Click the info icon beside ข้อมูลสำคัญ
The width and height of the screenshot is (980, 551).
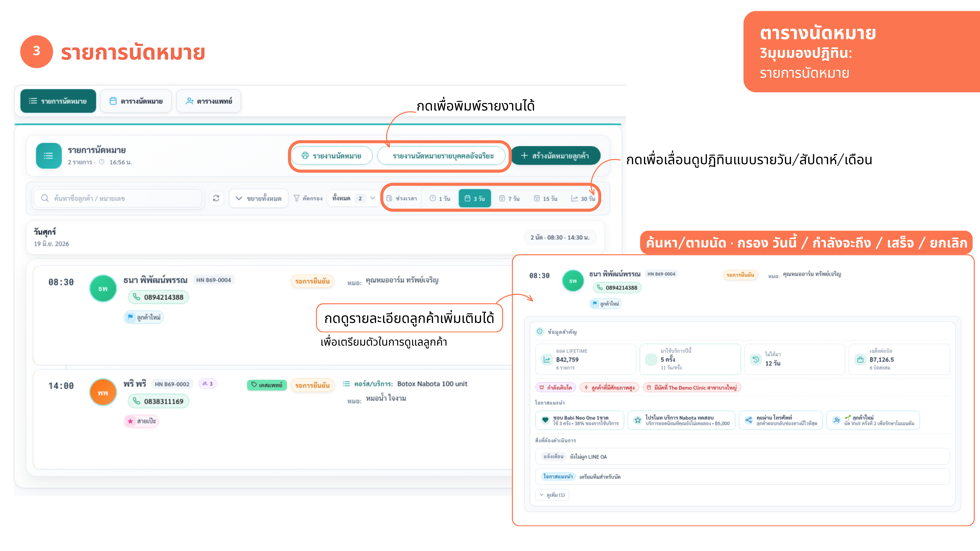tap(540, 332)
